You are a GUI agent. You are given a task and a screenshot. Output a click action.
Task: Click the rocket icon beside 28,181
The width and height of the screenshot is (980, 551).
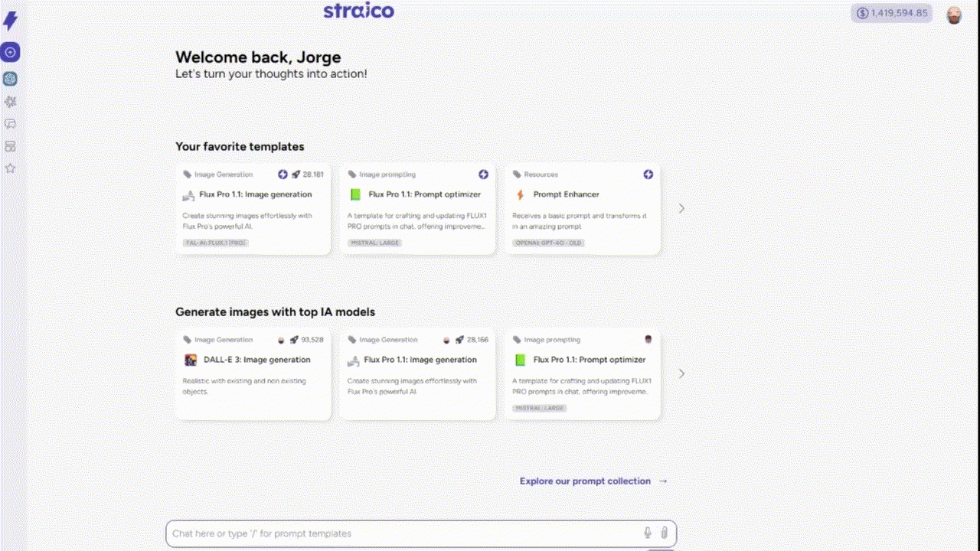[x=296, y=174]
